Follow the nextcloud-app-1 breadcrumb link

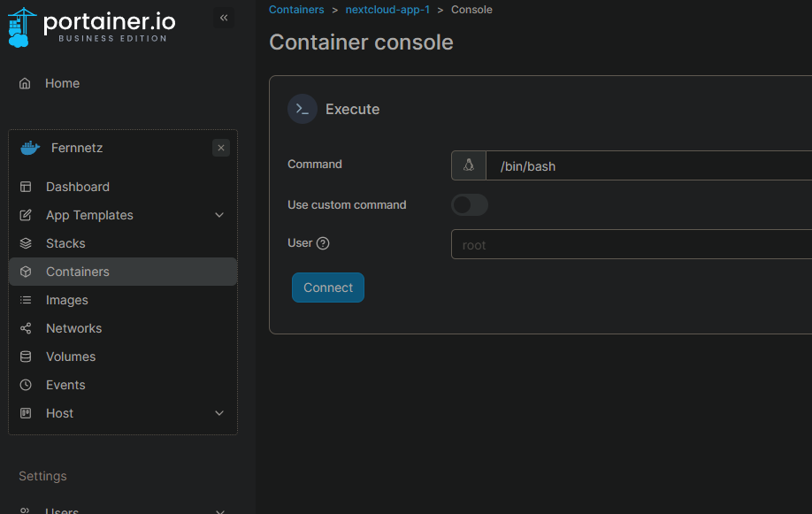(387, 10)
